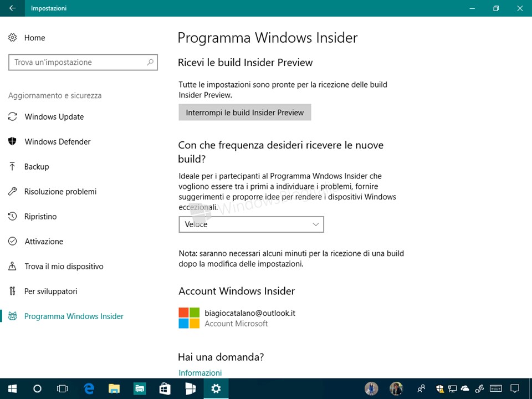The image size is (532, 399).
Task: Open the Per sviluppatori page
Action: coord(51,291)
